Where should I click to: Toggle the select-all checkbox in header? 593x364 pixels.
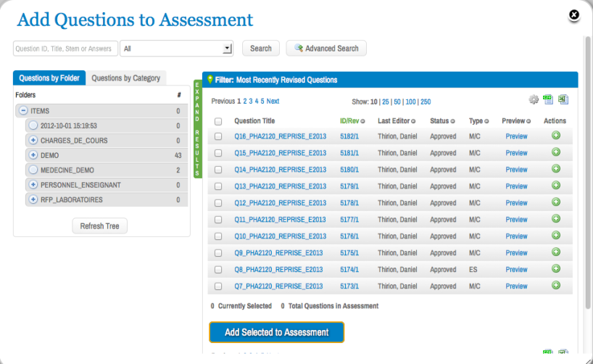click(218, 121)
